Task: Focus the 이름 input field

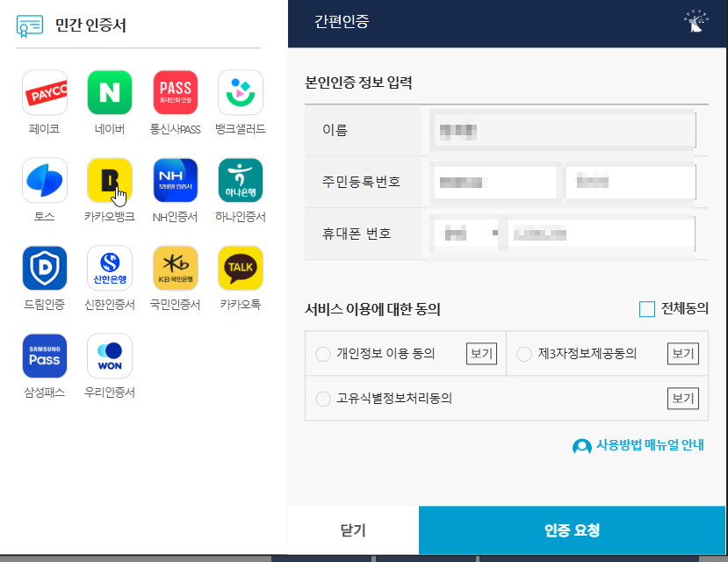Action: [565, 130]
